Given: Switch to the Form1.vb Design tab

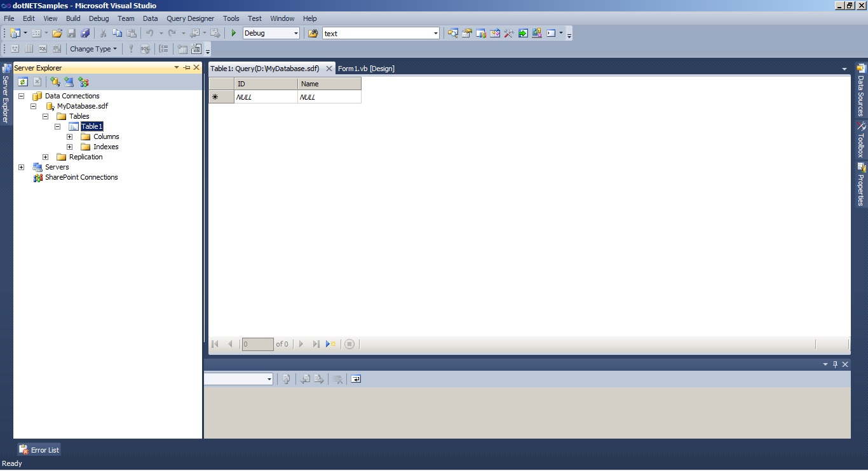Looking at the screenshot, I should click(367, 68).
